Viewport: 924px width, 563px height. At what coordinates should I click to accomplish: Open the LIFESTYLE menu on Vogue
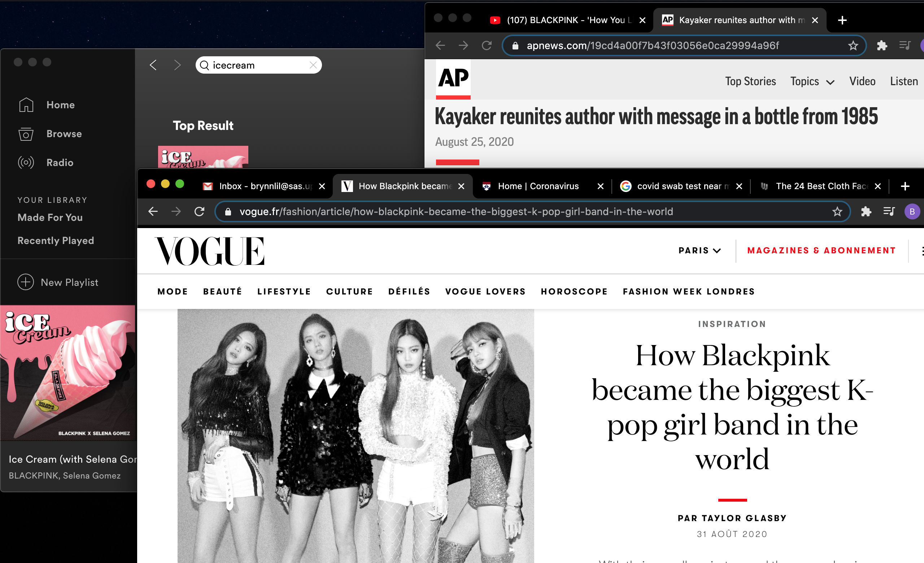(284, 291)
